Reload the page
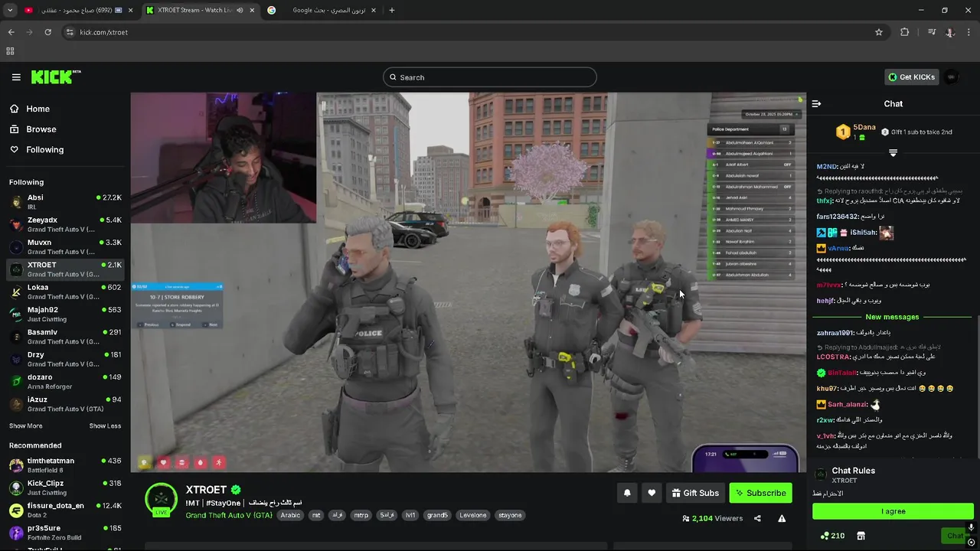Viewport: 980px width, 551px height. [47, 32]
